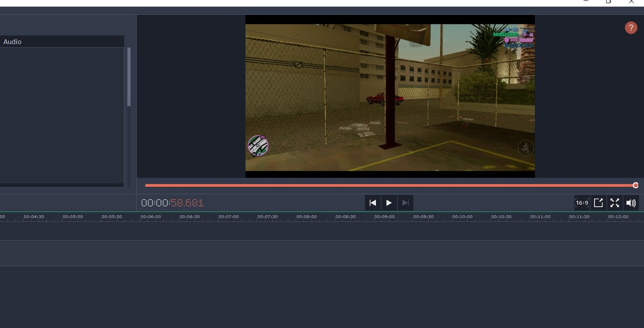The height and width of the screenshot is (328, 644).
Task: Jump to 00:04:30 on timeline ruler
Action: tap(34, 217)
